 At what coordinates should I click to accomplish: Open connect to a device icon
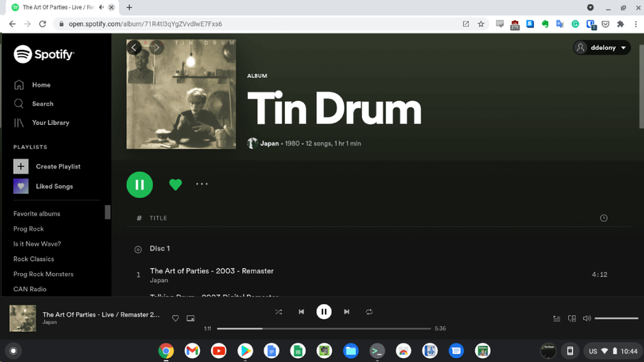pyautogui.click(x=572, y=318)
